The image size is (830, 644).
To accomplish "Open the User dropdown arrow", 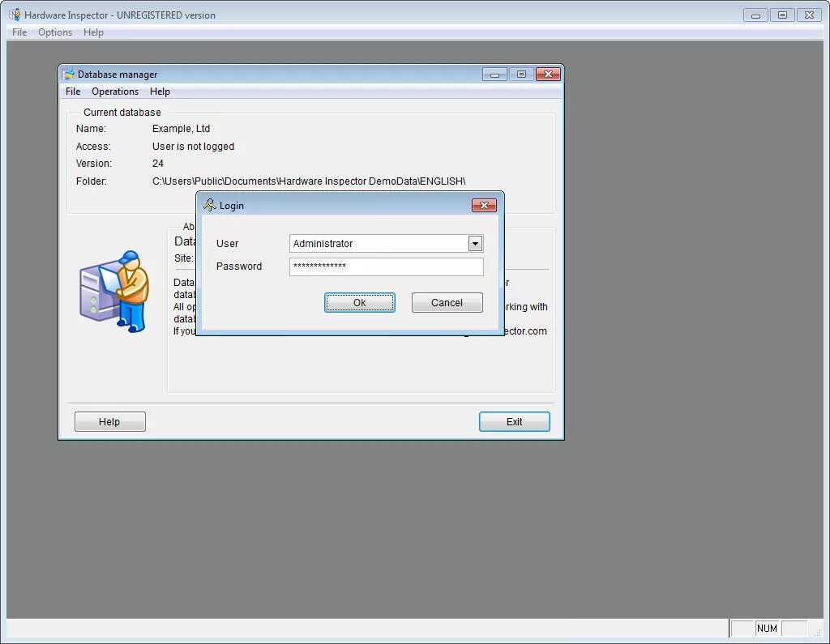I will click(475, 243).
